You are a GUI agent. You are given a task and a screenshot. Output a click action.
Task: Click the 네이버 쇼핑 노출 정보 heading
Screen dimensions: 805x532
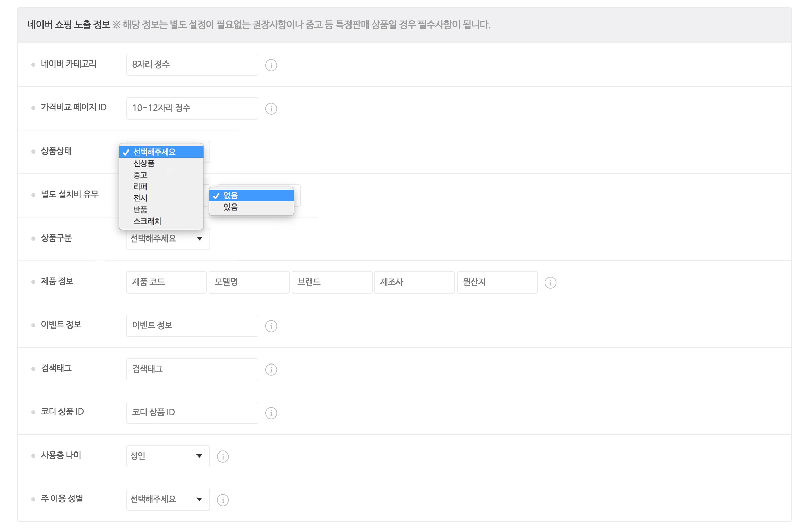pyautogui.click(x=69, y=24)
